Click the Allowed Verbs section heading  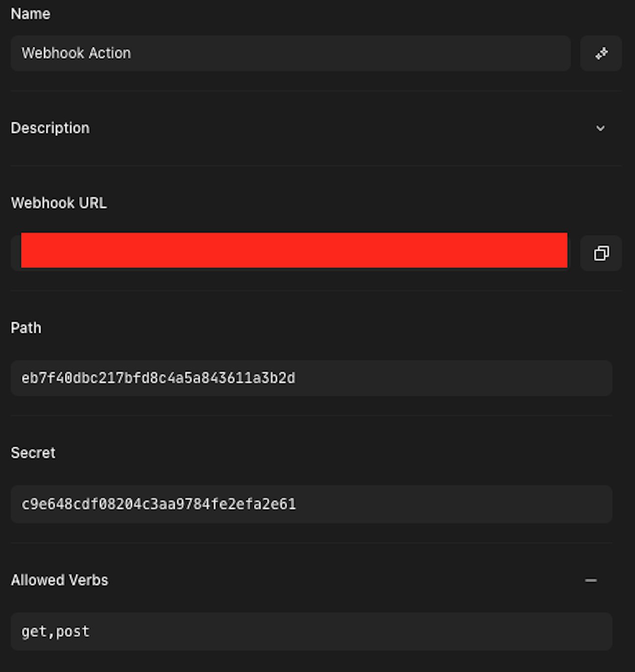click(60, 580)
